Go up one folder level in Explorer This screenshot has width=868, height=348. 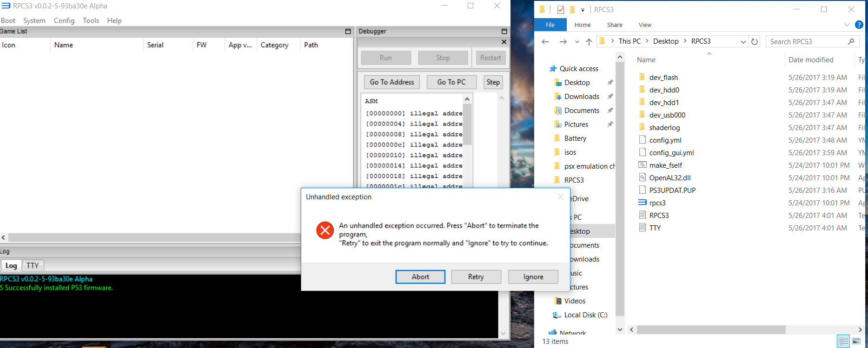tap(589, 42)
